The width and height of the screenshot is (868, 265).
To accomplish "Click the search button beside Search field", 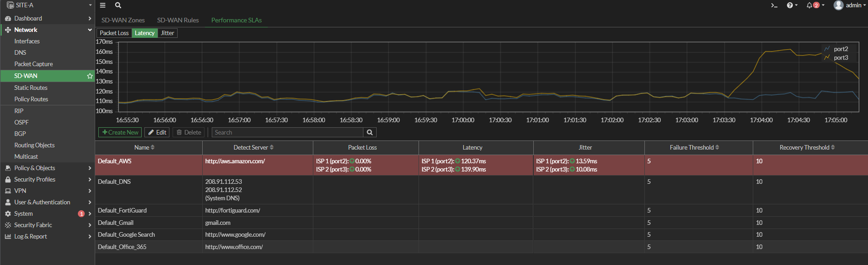I will tap(370, 132).
